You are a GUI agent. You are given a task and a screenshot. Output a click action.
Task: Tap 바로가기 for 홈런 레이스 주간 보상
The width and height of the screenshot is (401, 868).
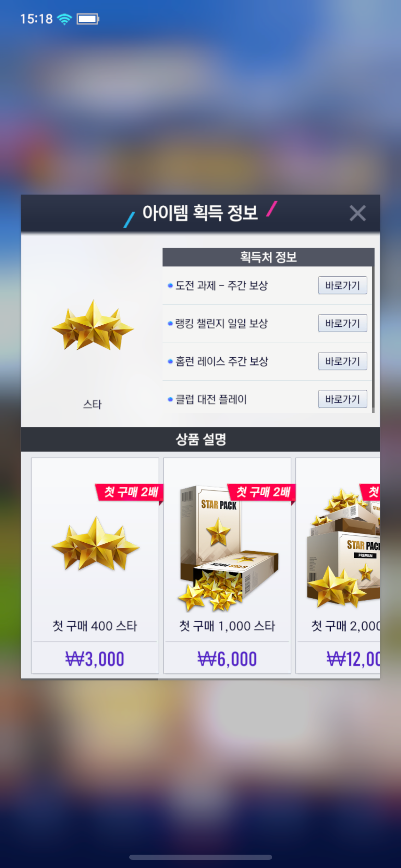pyautogui.click(x=342, y=361)
